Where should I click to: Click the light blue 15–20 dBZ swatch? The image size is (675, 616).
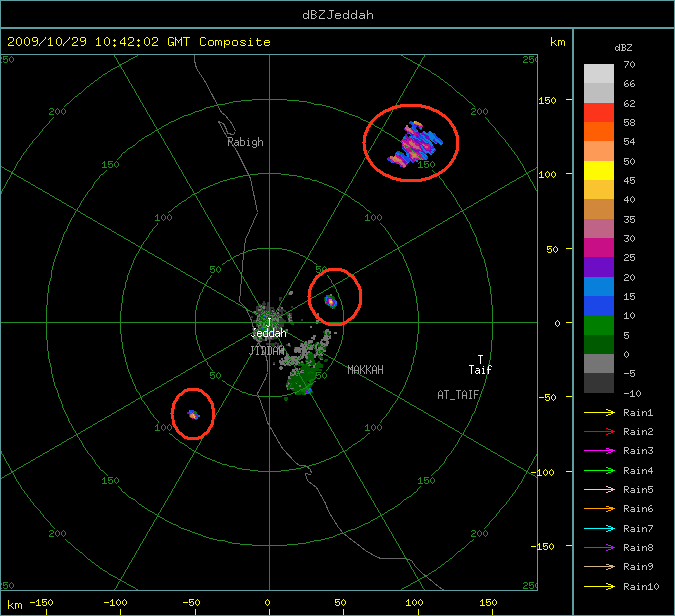(x=599, y=287)
